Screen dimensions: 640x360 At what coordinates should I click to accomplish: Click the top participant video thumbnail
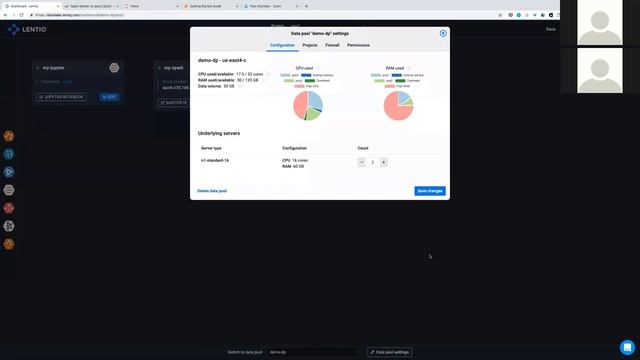600,22
